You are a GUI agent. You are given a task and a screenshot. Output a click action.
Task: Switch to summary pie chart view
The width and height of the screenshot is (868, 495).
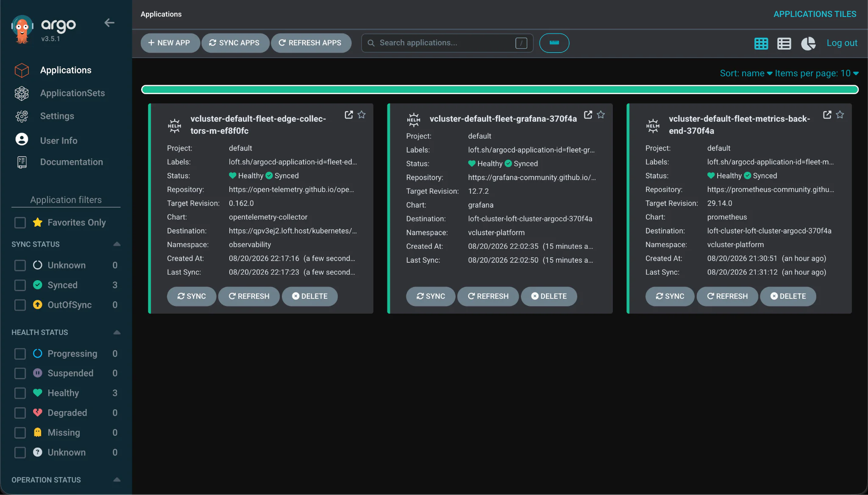[808, 43]
